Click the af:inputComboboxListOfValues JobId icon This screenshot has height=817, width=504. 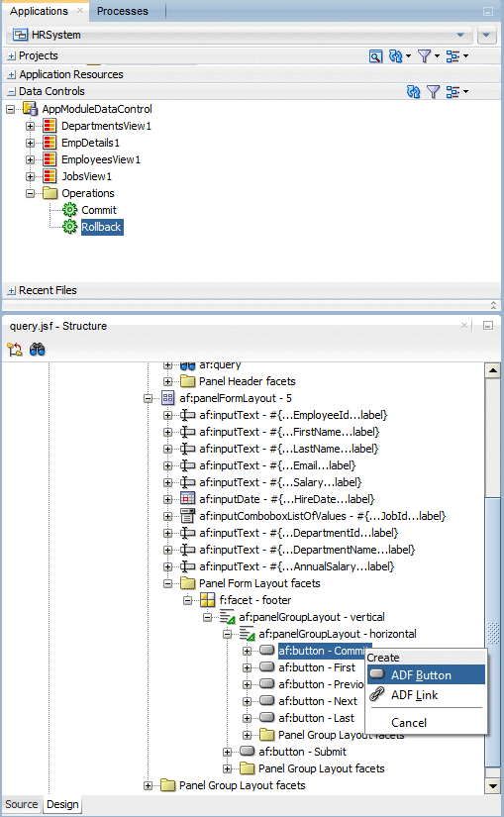[x=187, y=516]
